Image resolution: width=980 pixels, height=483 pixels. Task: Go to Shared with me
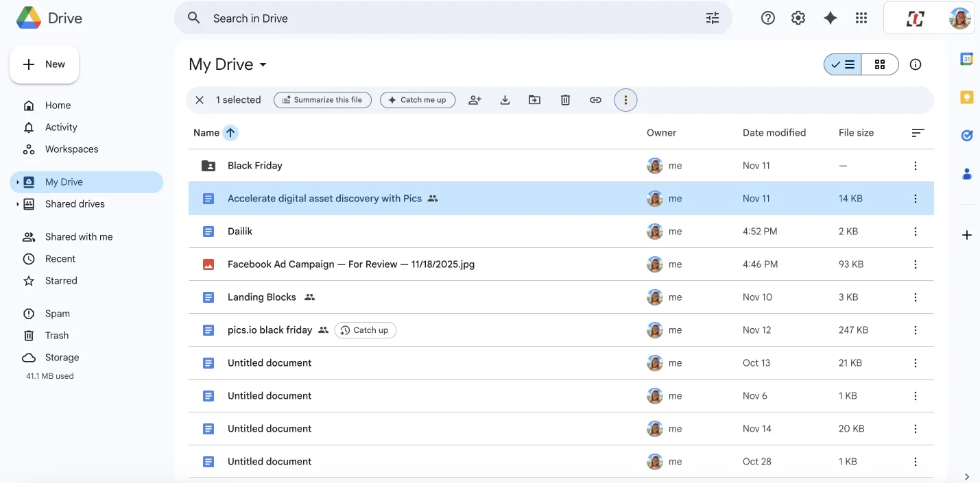click(79, 237)
